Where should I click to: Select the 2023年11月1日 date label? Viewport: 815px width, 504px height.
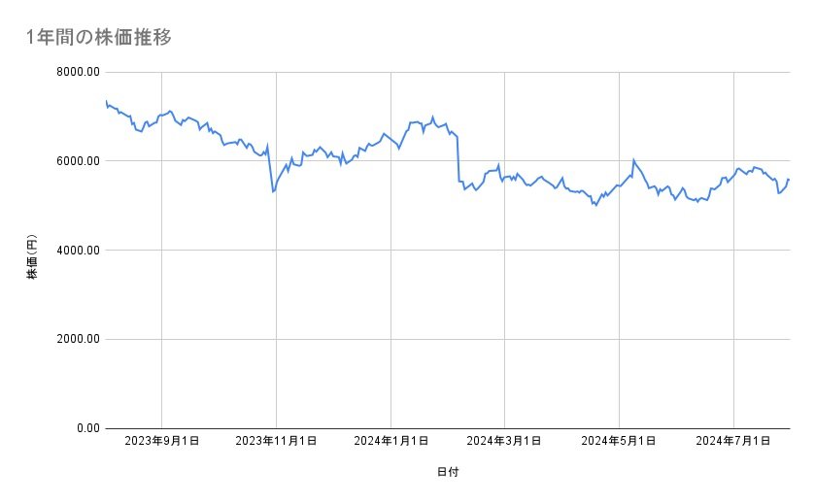point(277,442)
